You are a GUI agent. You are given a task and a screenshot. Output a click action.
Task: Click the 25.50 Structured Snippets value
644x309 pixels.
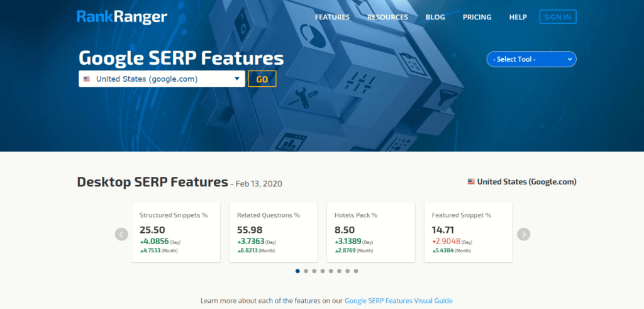[152, 230]
